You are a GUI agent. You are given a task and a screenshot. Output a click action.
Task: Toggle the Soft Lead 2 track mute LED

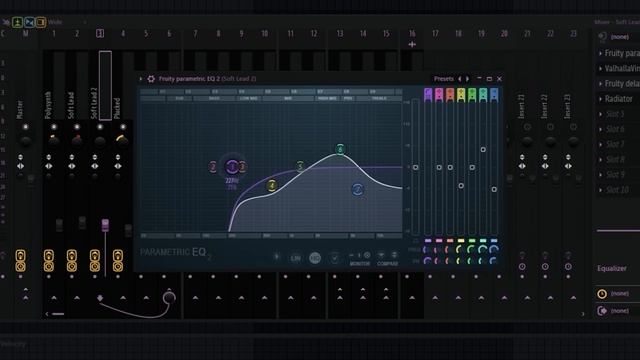coord(100,127)
